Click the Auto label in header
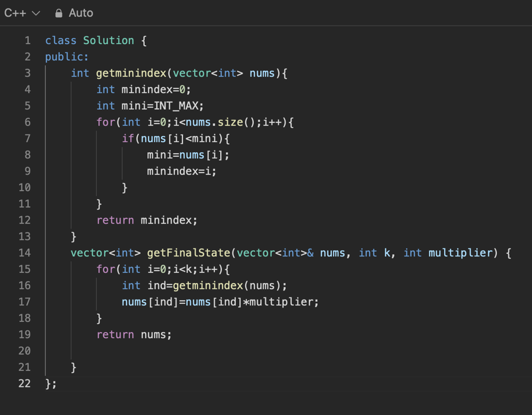The image size is (532, 415). (81, 13)
